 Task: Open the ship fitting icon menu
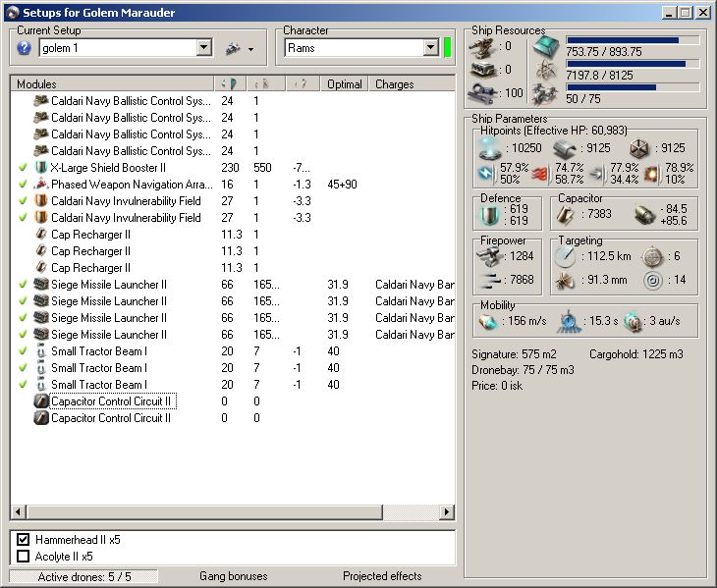point(233,48)
